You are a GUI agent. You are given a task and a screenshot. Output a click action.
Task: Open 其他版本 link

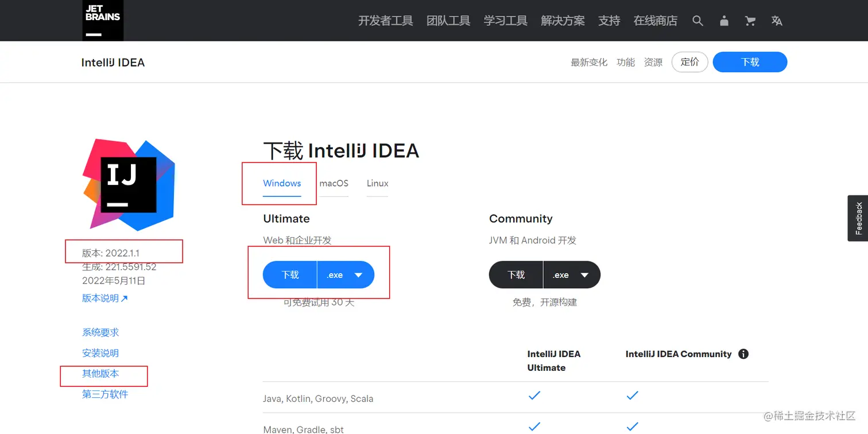point(100,374)
